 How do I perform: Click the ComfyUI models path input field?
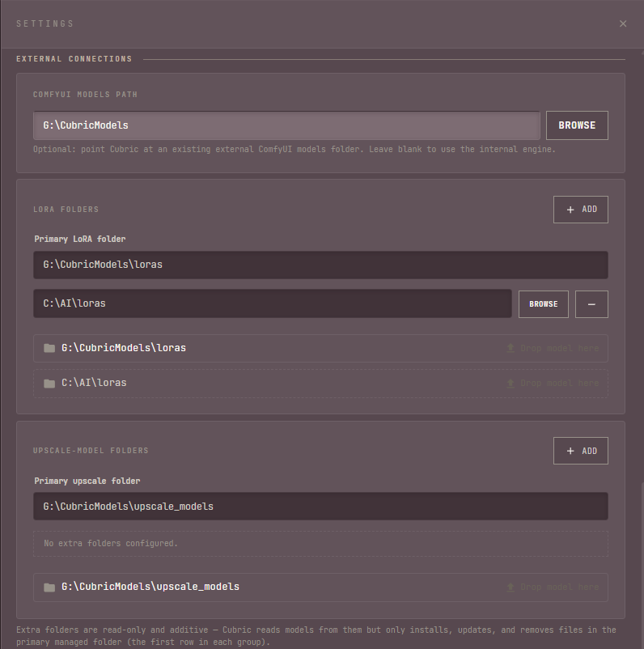[x=286, y=125]
